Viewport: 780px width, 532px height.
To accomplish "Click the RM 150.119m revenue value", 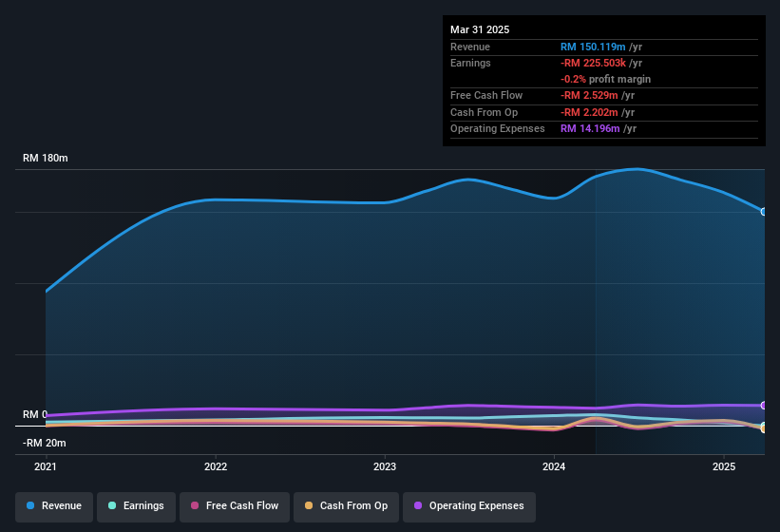I will (x=593, y=47).
